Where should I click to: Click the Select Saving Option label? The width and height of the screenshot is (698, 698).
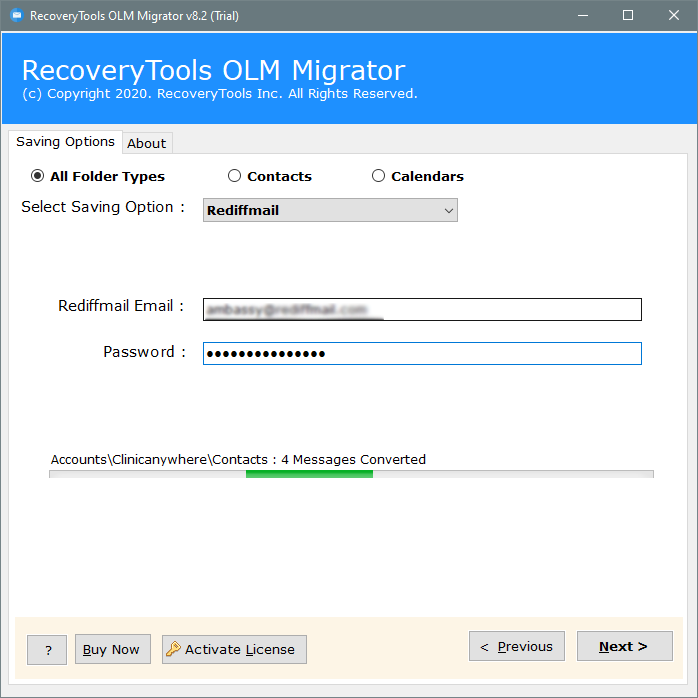tap(103, 207)
